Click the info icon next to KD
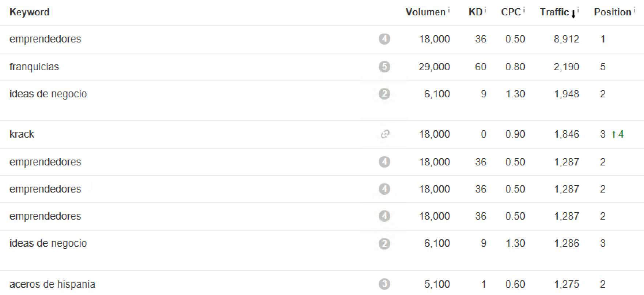 pos(485,10)
